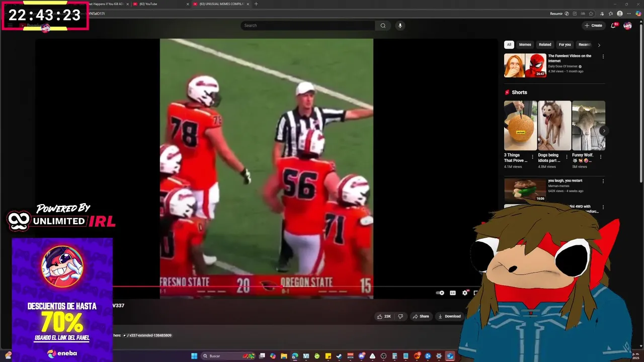Select the Related filter chip
This screenshot has width=644, height=362.
545,45
